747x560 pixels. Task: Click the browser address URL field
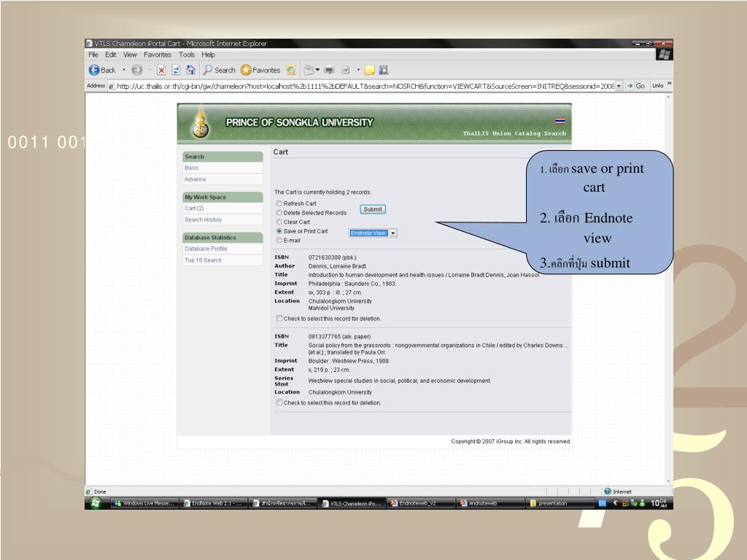click(x=365, y=86)
